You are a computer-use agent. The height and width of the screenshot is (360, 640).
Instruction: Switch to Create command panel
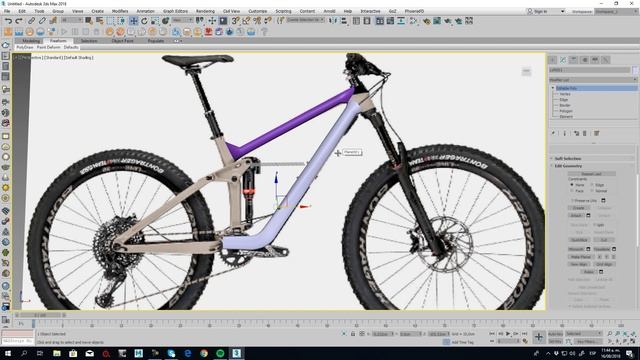553,60
